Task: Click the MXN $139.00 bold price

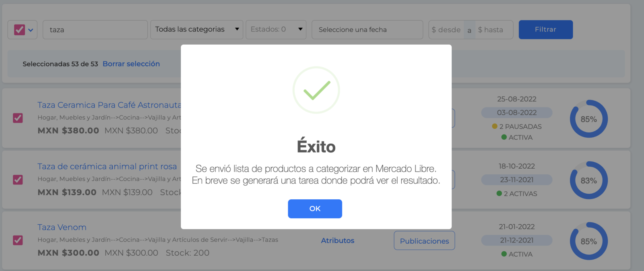Action: (67, 192)
